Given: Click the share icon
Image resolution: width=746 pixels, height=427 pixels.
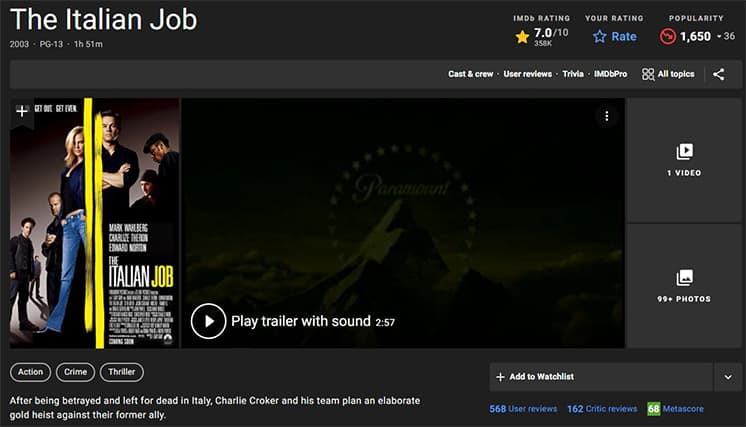Looking at the screenshot, I should coord(718,74).
